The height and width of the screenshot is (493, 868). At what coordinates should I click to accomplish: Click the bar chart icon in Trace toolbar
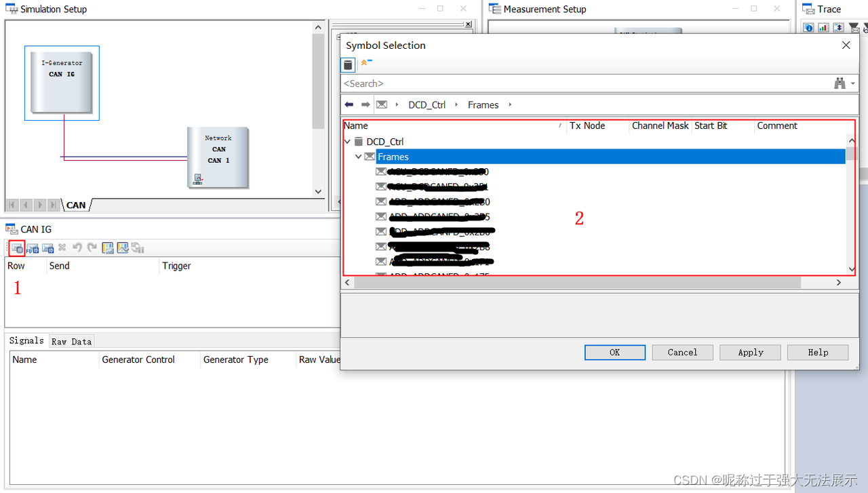click(823, 28)
